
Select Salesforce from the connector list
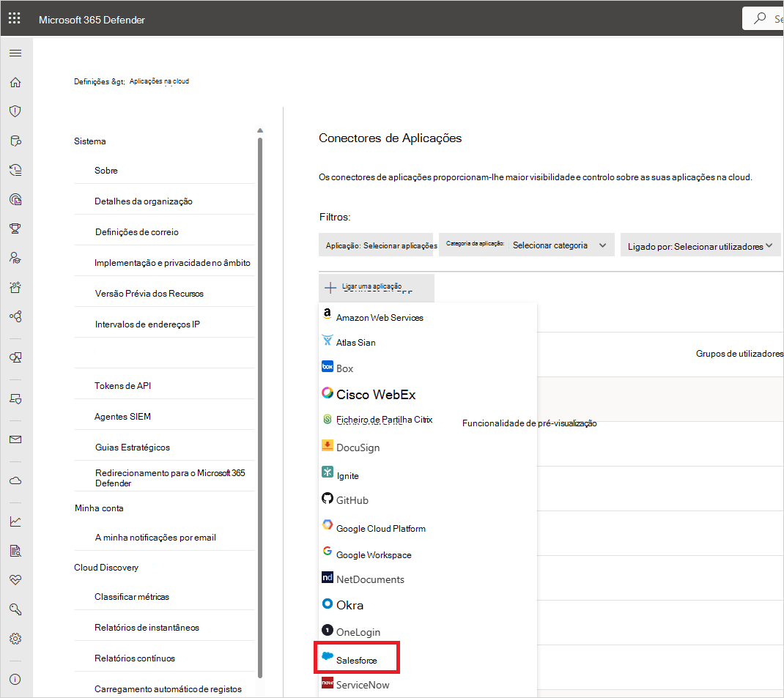tap(357, 657)
